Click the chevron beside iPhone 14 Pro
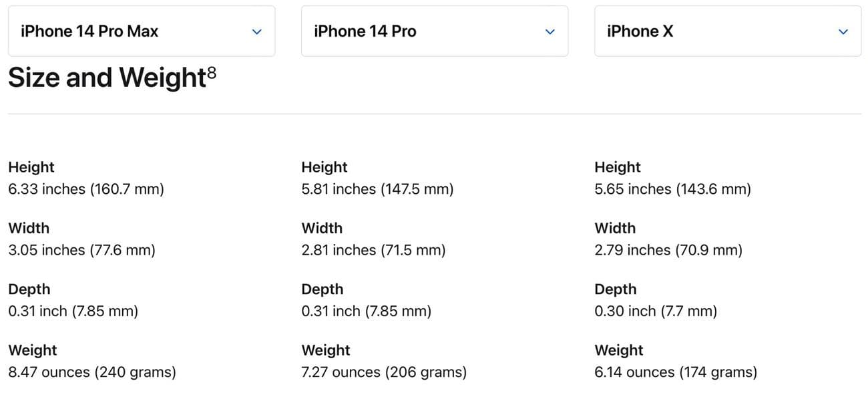The height and width of the screenshot is (395, 868). pos(550,31)
